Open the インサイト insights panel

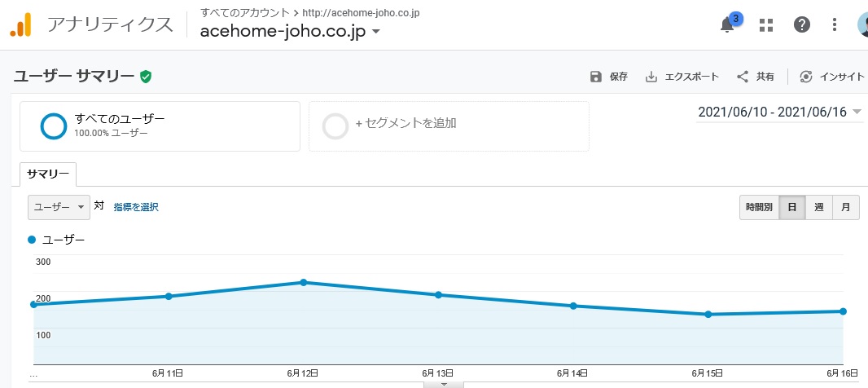coord(832,77)
